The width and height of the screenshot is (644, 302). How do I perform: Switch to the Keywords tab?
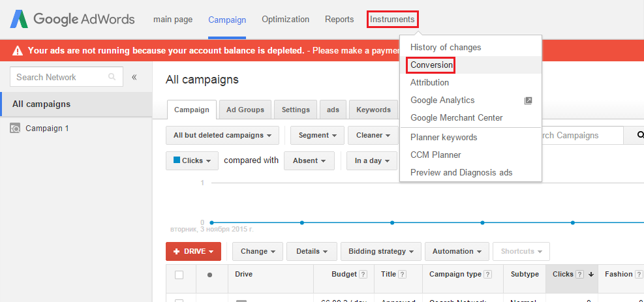(373, 110)
